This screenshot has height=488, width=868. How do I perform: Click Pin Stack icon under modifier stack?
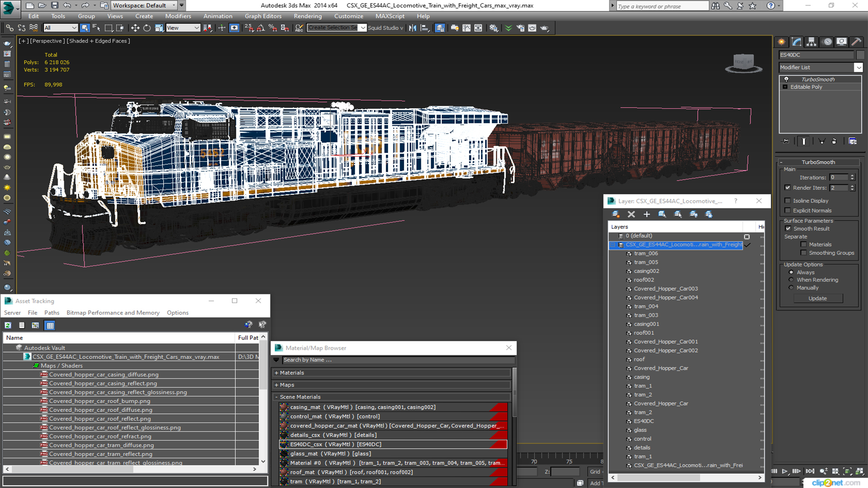[x=786, y=141]
